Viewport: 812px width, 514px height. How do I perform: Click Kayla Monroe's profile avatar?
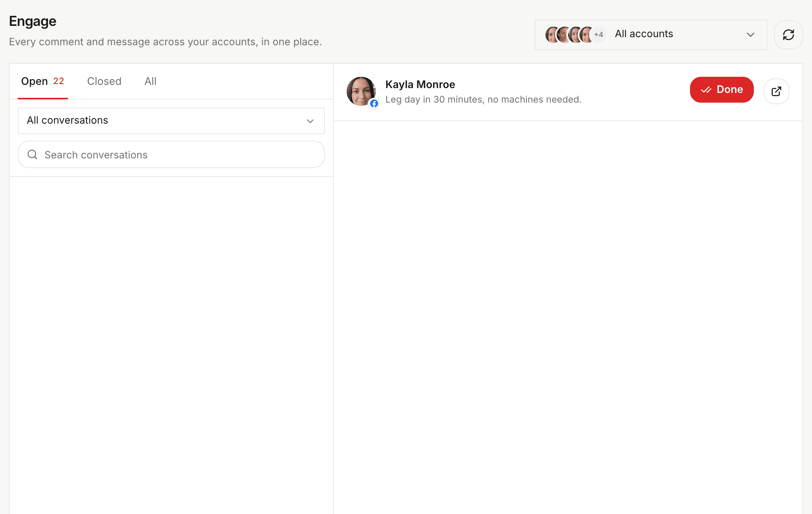[x=361, y=91]
